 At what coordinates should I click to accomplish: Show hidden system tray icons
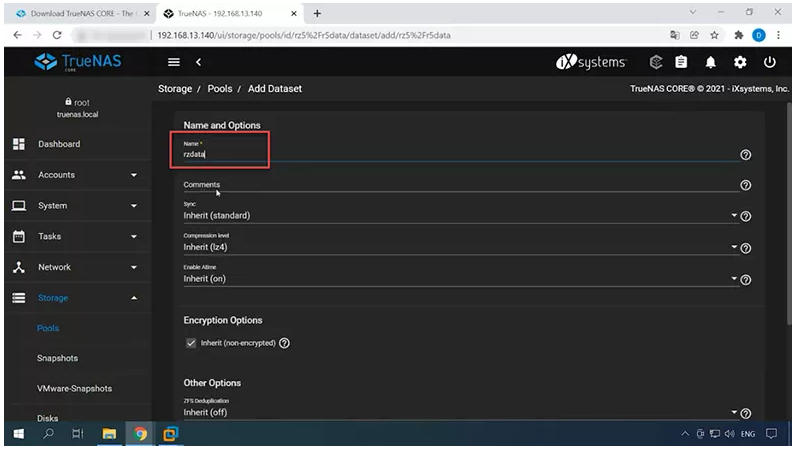685,434
